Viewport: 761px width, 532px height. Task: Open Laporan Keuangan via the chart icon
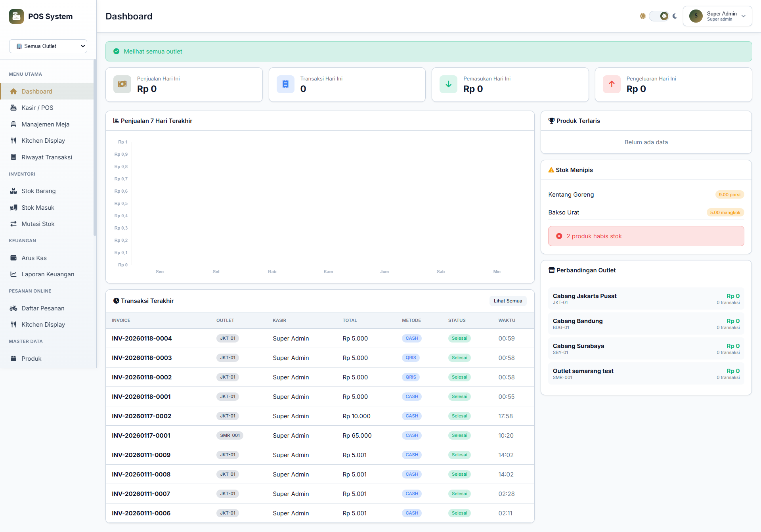(13, 274)
